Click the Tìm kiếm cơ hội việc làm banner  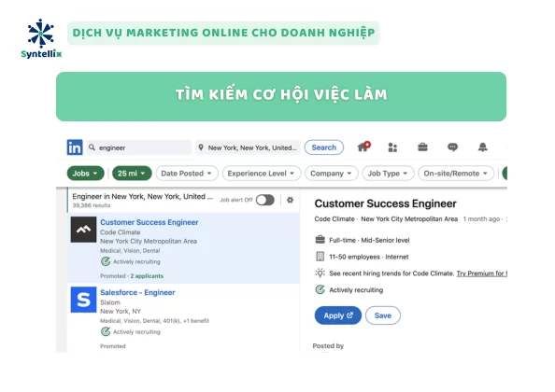click(281, 96)
